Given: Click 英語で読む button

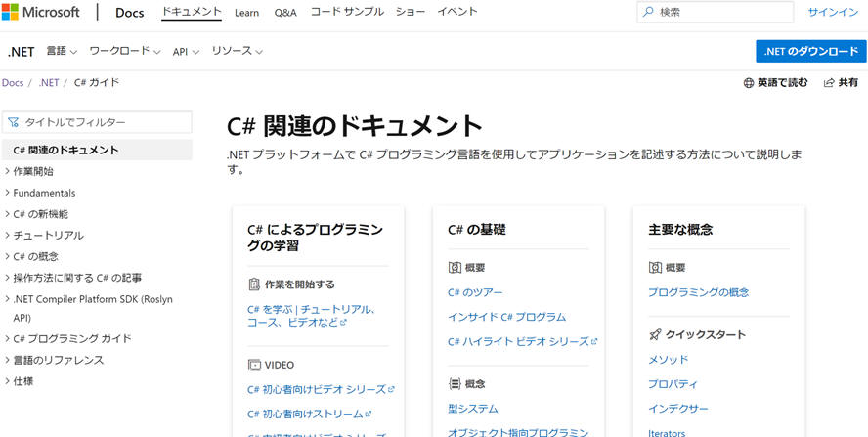Looking at the screenshot, I should [775, 83].
